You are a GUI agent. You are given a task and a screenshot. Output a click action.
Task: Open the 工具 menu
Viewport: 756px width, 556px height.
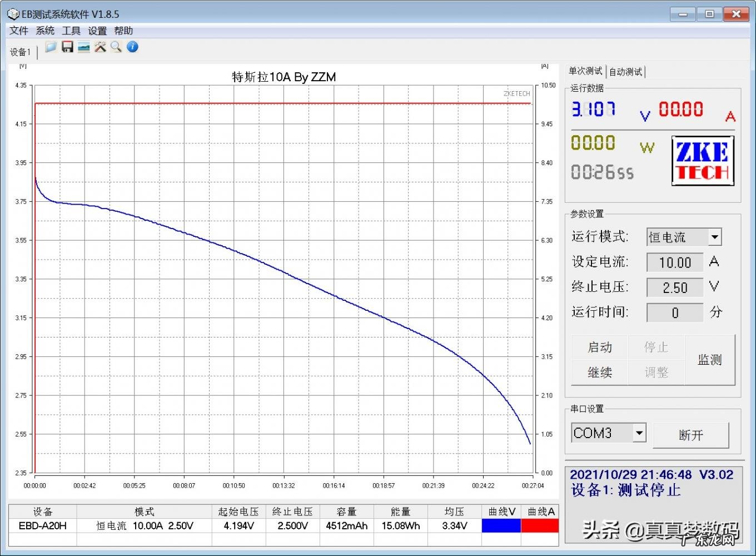click(x=71, y=31)
